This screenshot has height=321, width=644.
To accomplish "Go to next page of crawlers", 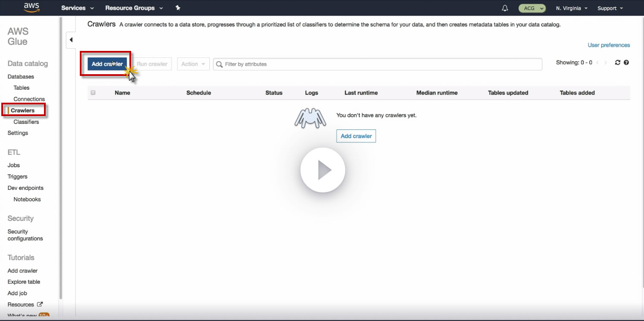I will tap(606, 63).
